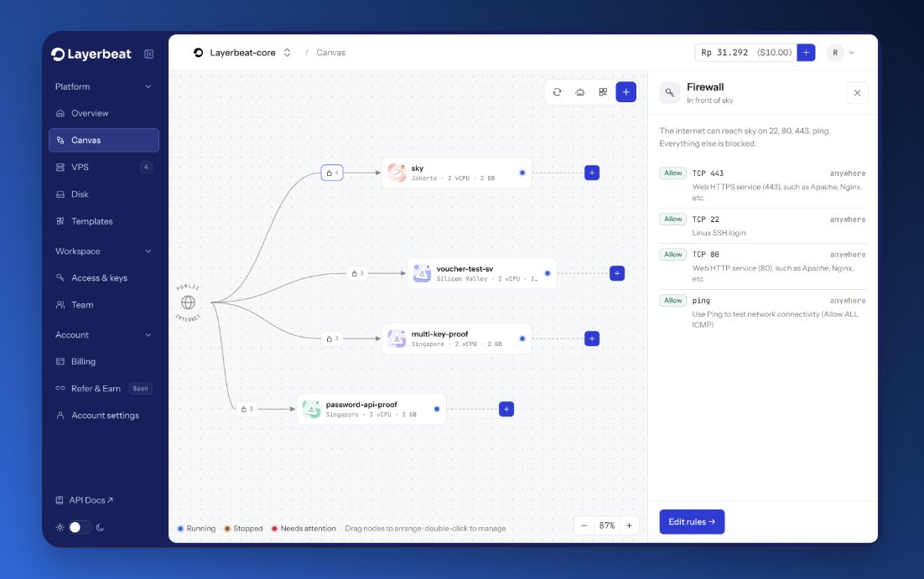Click the Running legend entry
This screenshot has height=579, width=924.
(x=197, y=529)
